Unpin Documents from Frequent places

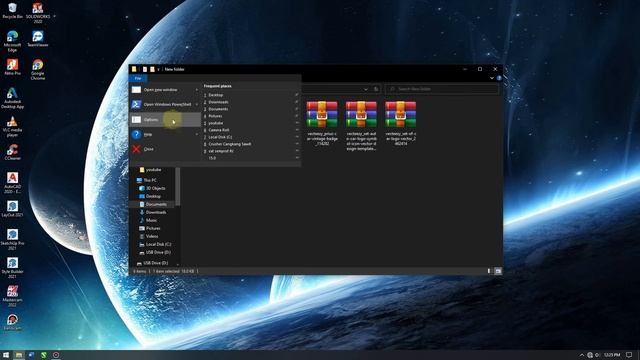pyautogui.click(x=297, y=109)
